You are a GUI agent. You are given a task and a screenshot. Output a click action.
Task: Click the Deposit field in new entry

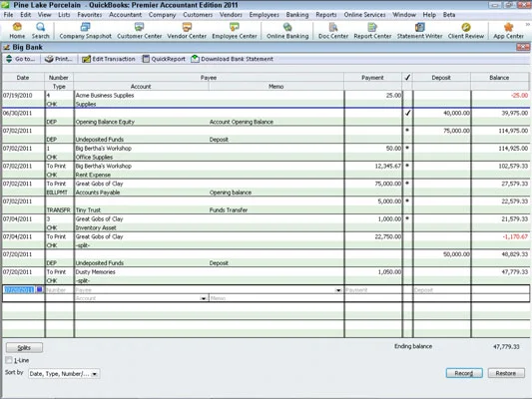coord(442,290)
